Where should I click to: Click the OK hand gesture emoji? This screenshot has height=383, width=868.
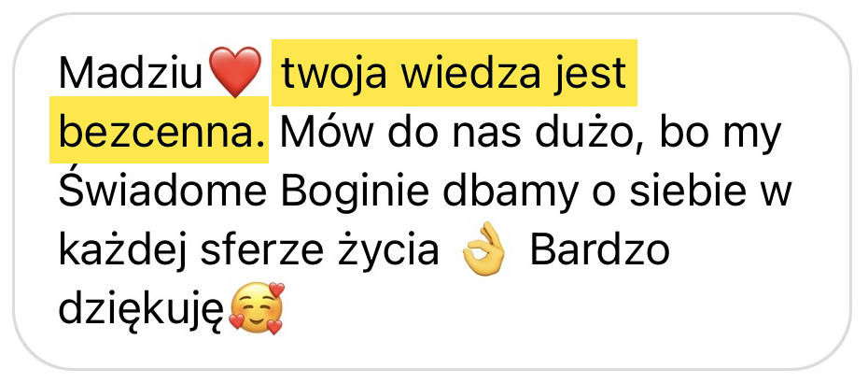[x=484, y=250]
